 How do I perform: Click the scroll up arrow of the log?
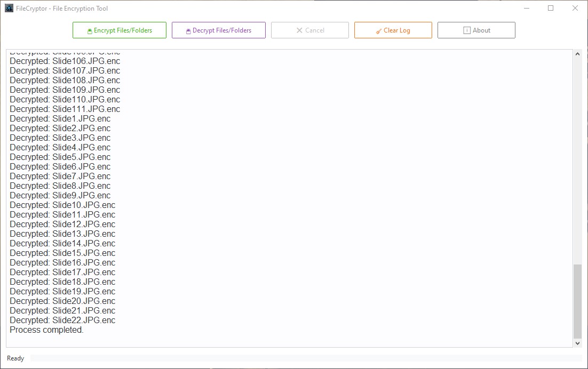click(x=577, y=54)
